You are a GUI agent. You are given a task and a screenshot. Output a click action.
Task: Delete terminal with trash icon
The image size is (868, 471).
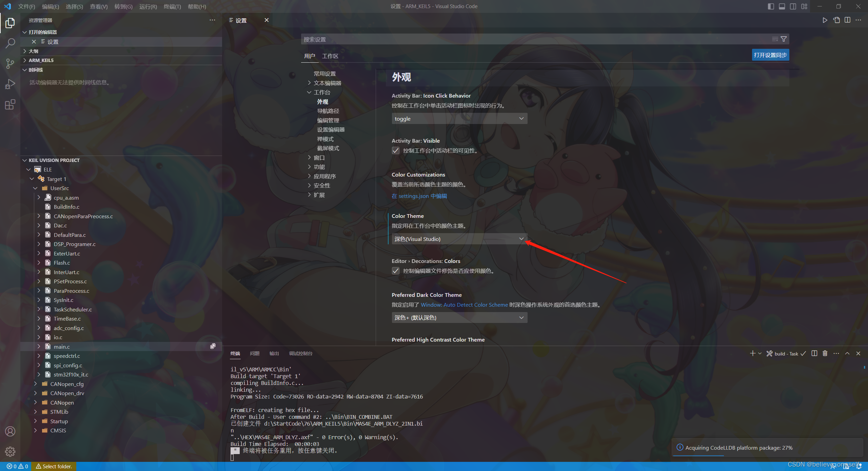pyautogui.click(x=825, y=353)
